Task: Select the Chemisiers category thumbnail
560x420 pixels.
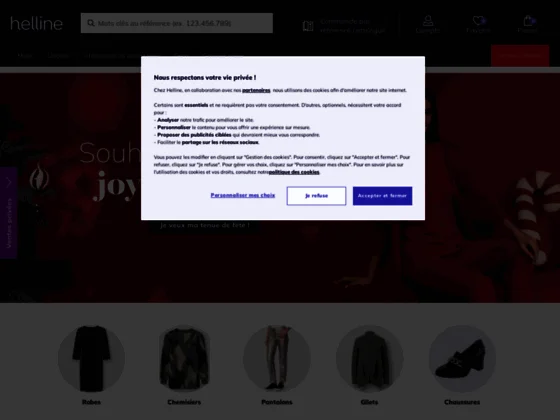Action: point(184,359)
